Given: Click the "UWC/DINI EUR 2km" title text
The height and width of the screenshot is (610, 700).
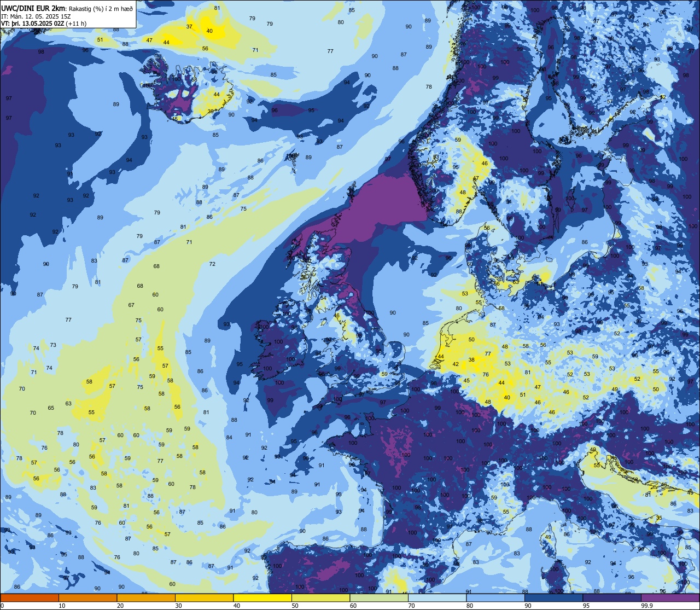Looking at the screenshot, I should 33,8.
